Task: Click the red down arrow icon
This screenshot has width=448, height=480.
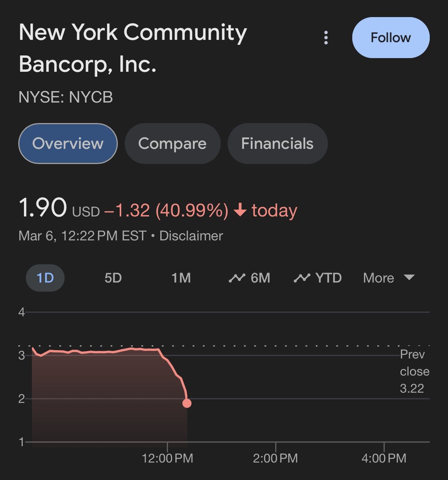Action: [240, 210]
